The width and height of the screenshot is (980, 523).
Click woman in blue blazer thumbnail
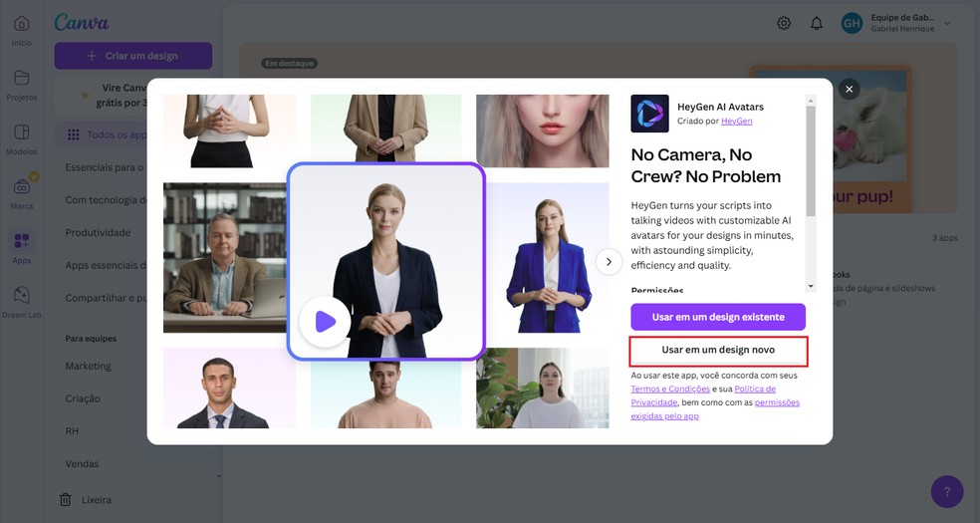(548, 257)
